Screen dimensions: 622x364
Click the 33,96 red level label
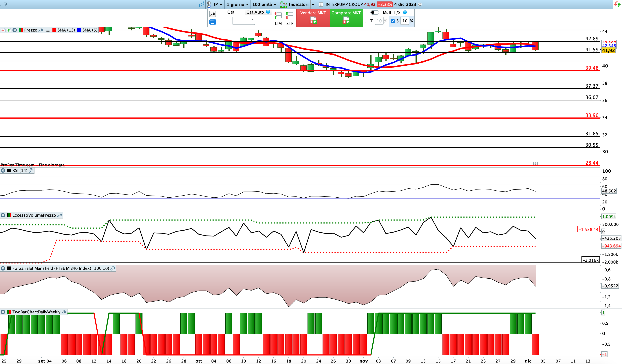592,115
